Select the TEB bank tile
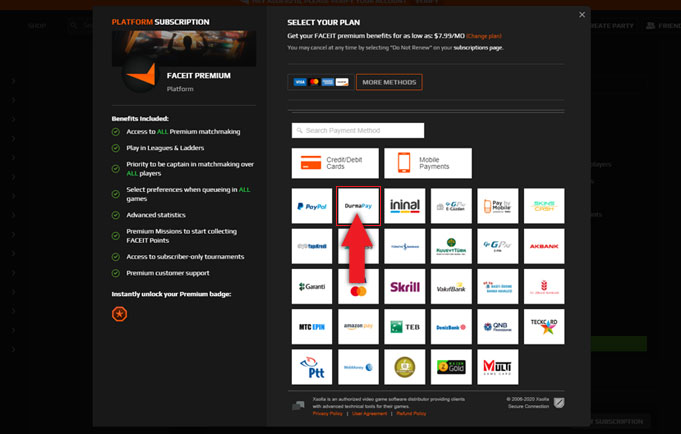 tap(405, 327)
